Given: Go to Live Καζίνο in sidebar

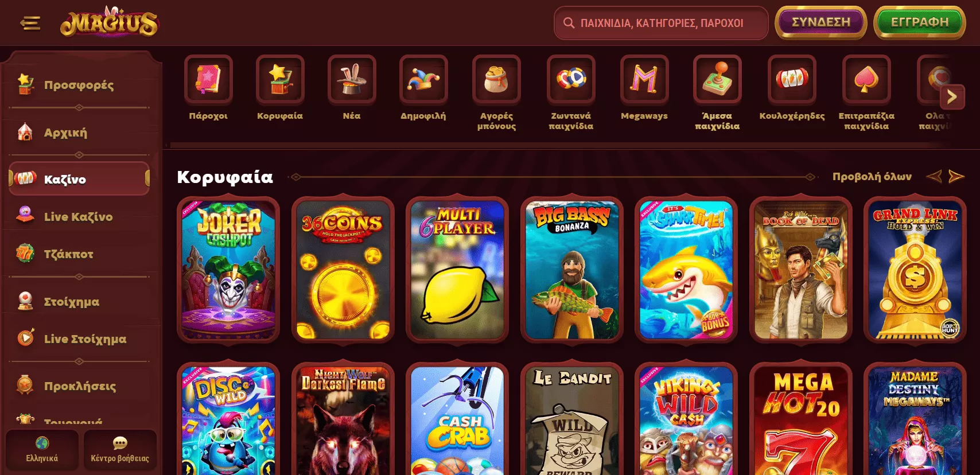Looking at the screenshot, I should pyautogui.click(x=79, y=216).
